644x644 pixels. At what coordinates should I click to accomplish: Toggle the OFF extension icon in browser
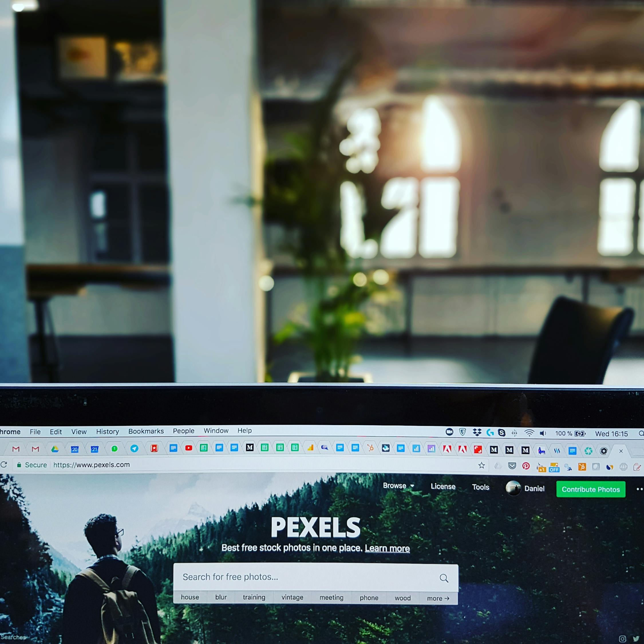click(553, 467)
